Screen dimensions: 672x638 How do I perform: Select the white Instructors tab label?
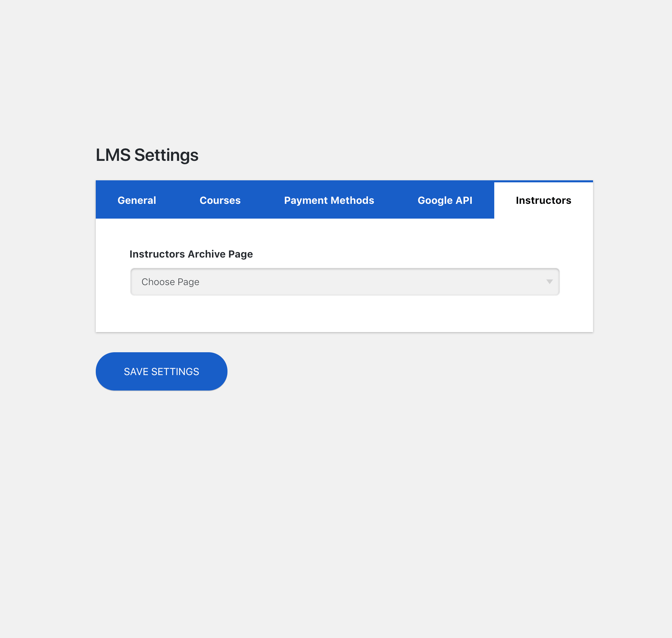(x=543, y=200)
